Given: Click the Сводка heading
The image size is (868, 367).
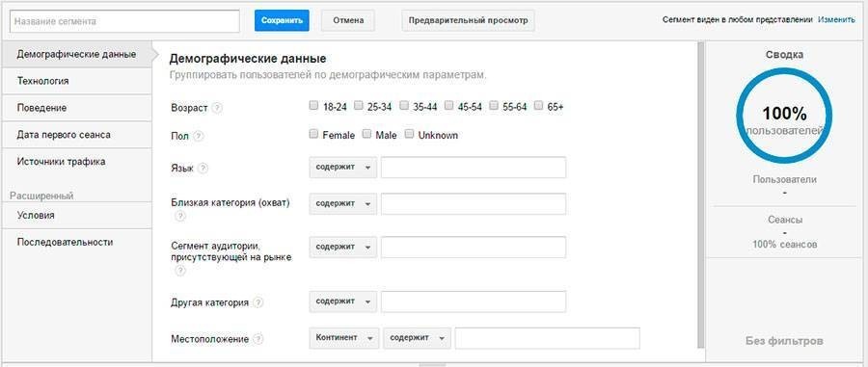Looking at the screenshot, I should click(784, 55).
